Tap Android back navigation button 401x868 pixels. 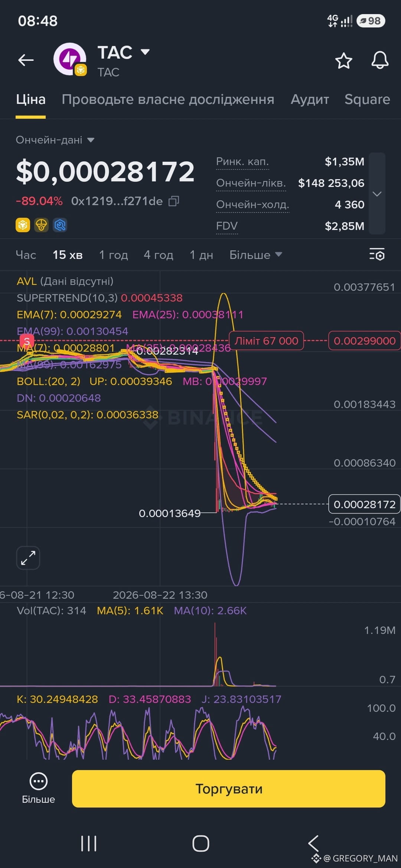click(313, 844)
